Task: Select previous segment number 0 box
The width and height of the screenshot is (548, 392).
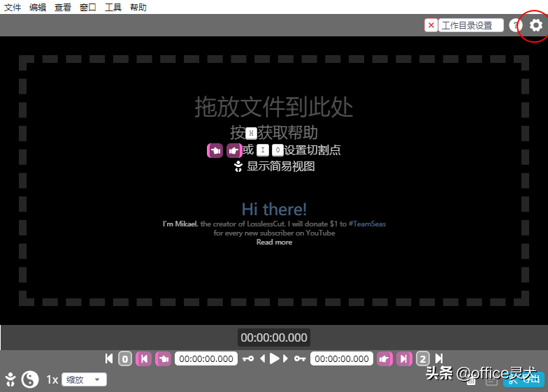Action: pos(124,359)
